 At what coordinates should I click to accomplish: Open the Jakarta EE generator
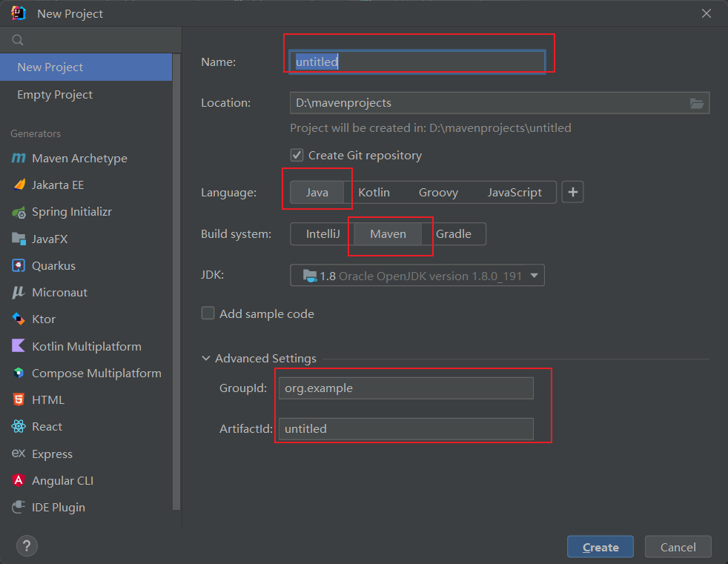click(58, 185)
